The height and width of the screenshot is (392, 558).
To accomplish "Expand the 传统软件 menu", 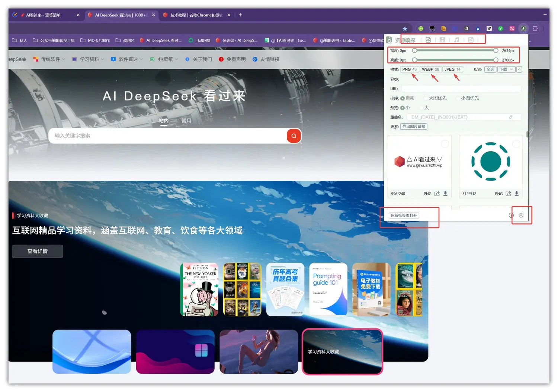I will tap(49, 59).
